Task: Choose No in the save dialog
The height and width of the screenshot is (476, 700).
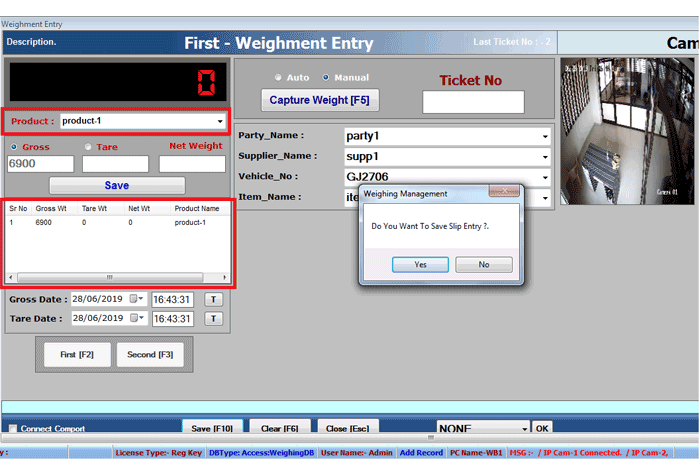Action: click(x=483, y=264)
